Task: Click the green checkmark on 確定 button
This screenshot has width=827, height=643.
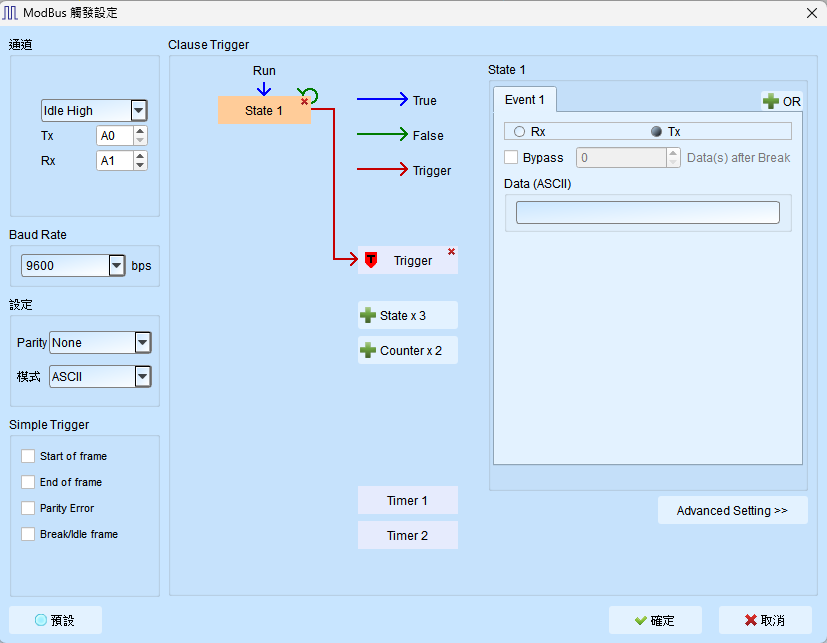Action: tap(641, 620)
